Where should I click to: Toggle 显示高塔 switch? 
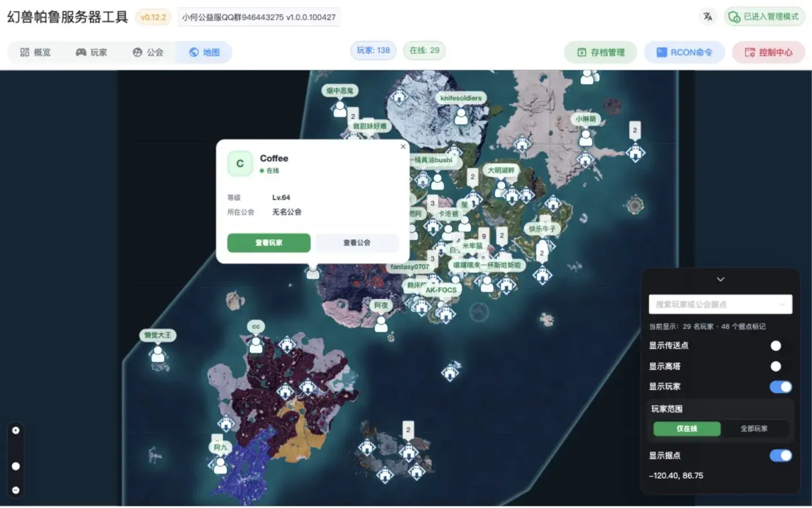click(x=780, y=366)
